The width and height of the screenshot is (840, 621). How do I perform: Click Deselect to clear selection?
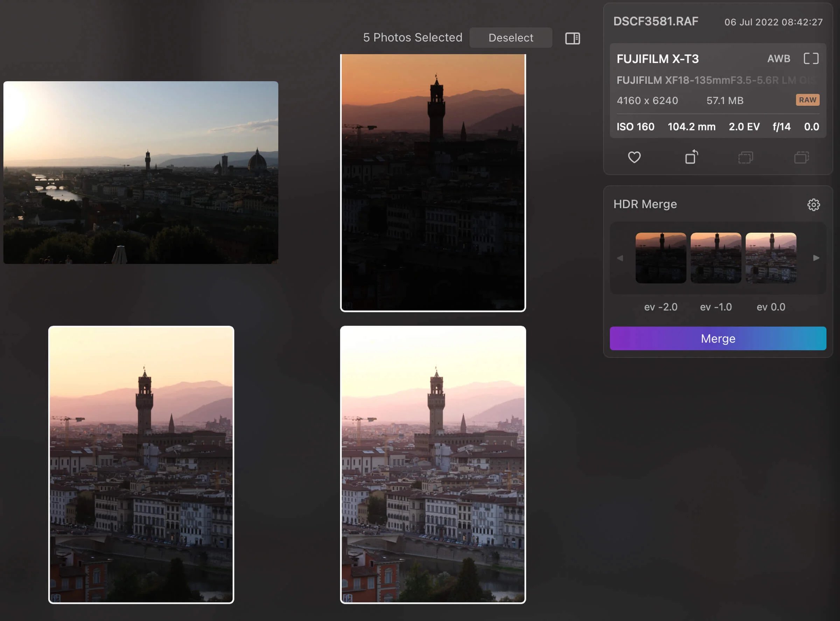(x=510, y=37)
